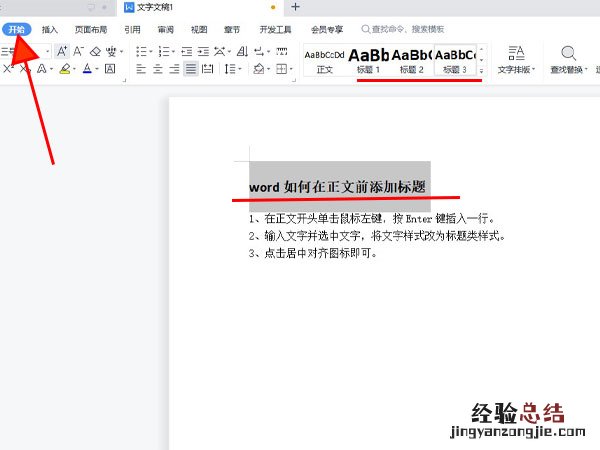Expand the styles gallery more arrow
600x450 pixels.
click(481, 71)
